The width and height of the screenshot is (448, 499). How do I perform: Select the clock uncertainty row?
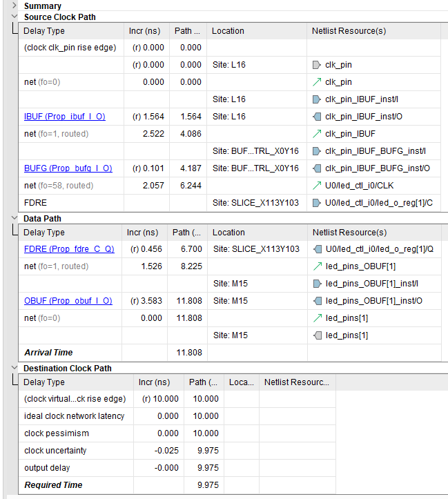coord(177,450)
